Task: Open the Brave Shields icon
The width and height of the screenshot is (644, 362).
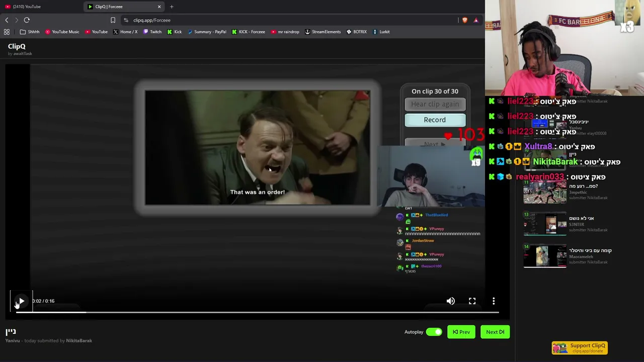Action: (464, 20)
